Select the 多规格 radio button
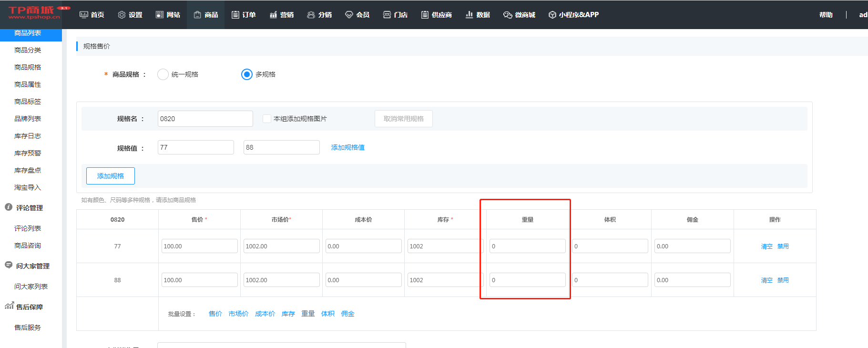This screenshot has height=348, width=868. coord(247,74)
